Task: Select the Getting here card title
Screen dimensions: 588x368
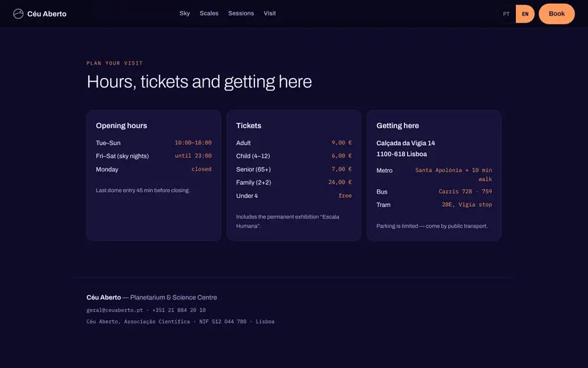Action: (398, 126)
